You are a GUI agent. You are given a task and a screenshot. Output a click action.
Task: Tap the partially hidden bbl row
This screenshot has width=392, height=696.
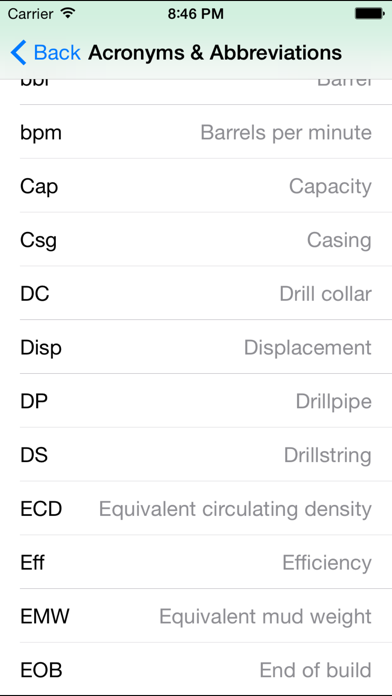[196, 92]
